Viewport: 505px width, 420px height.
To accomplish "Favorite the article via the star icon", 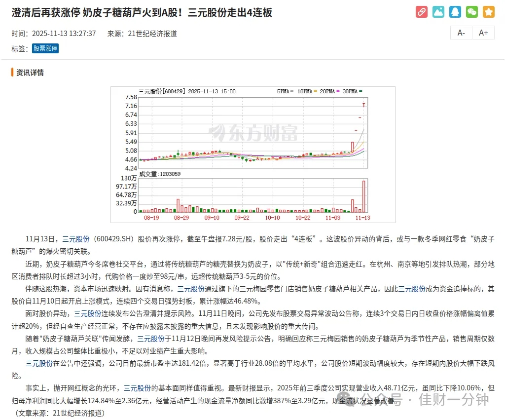I will pyautogui.click(x=488, y=11).
